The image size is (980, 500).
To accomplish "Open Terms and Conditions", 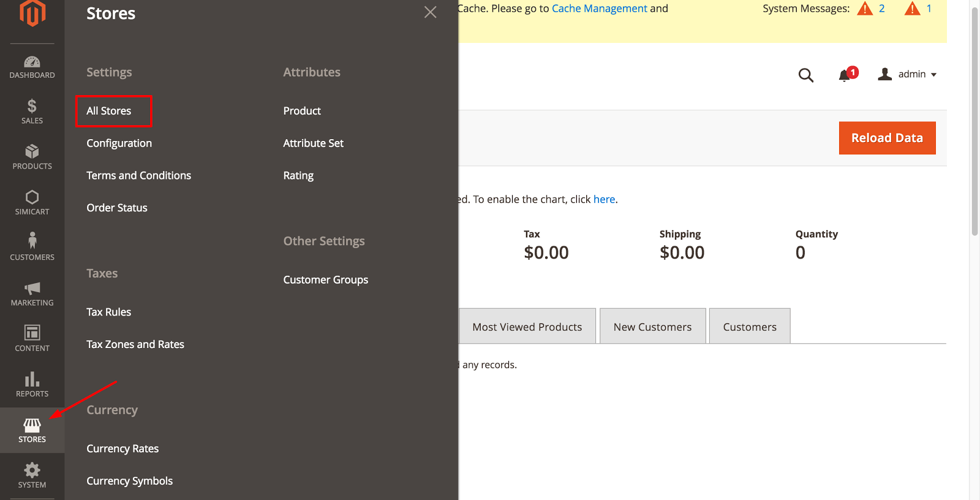I will click(x=138, y=175).
